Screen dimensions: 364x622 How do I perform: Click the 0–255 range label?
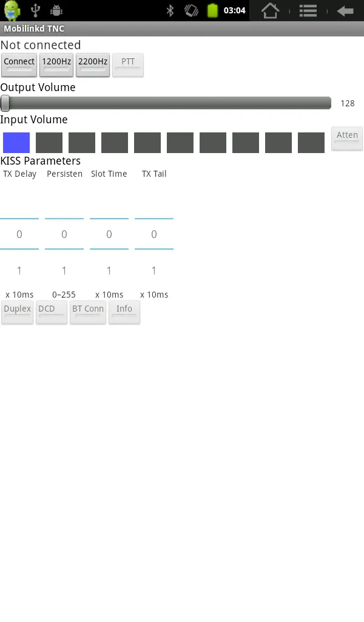click(64, 295)
